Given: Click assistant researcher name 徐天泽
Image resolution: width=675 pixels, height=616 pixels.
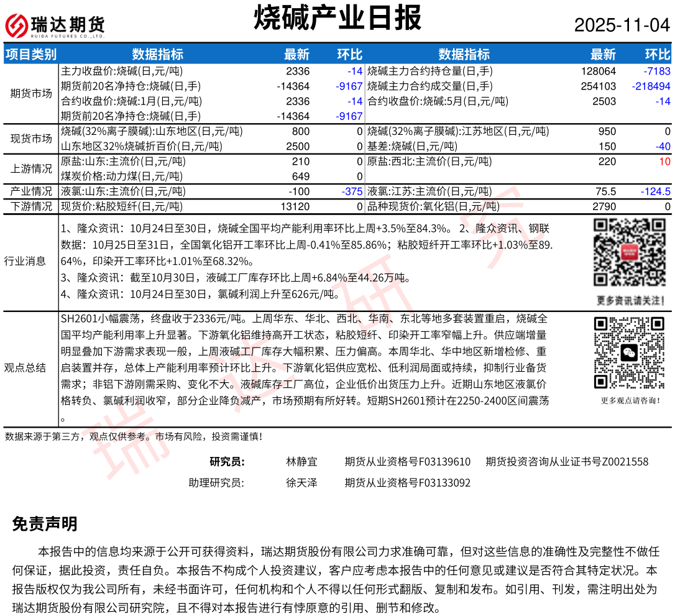Looking at the screenshot, I should pyautogui.click(x=301, y=482).
